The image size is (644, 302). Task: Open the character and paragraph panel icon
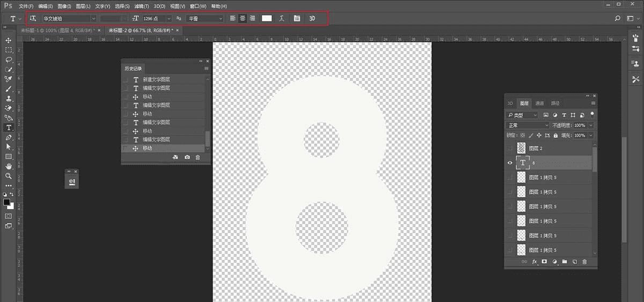pos(297,18)
